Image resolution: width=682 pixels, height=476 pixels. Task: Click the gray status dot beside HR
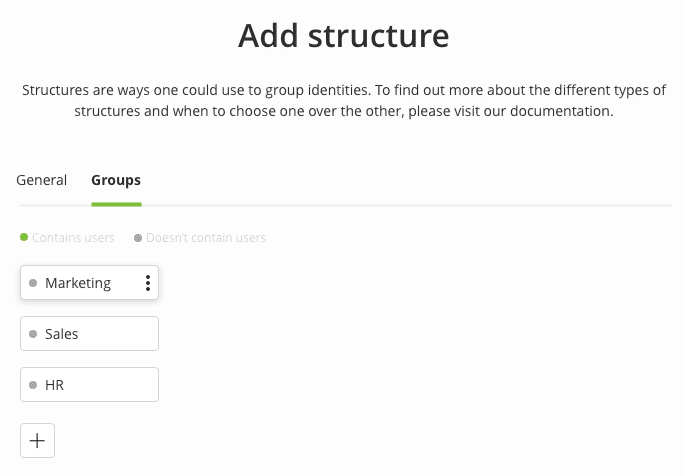(x=33, y=385)
